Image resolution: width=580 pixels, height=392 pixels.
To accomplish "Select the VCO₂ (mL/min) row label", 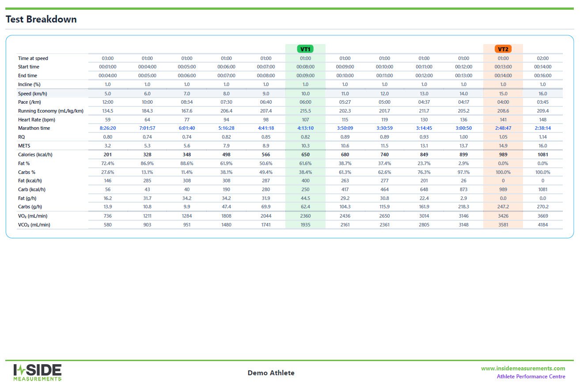I will pos(34,225).
